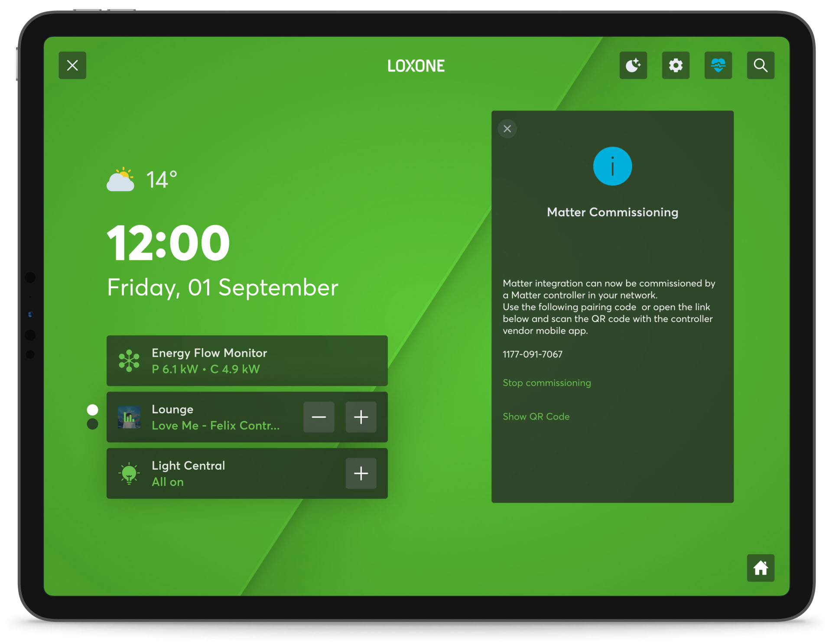
Task: Stop commissioning the Matter integration
Action: [547, 383]
